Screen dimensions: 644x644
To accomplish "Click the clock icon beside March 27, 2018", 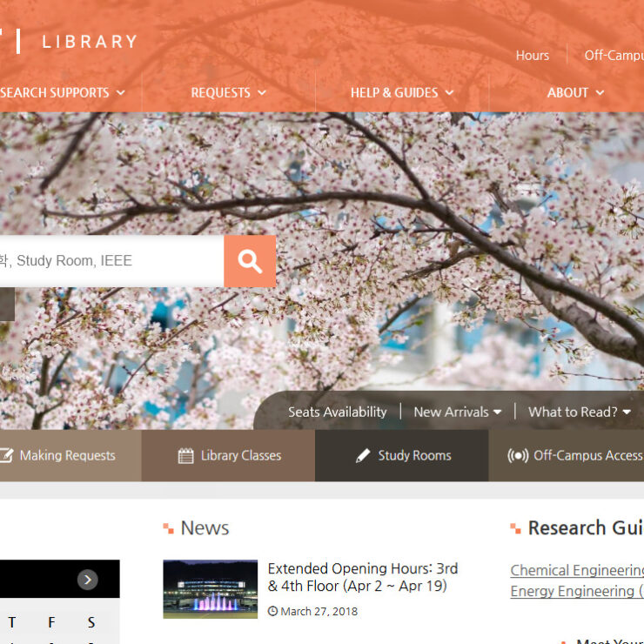I will pos(272,612).
